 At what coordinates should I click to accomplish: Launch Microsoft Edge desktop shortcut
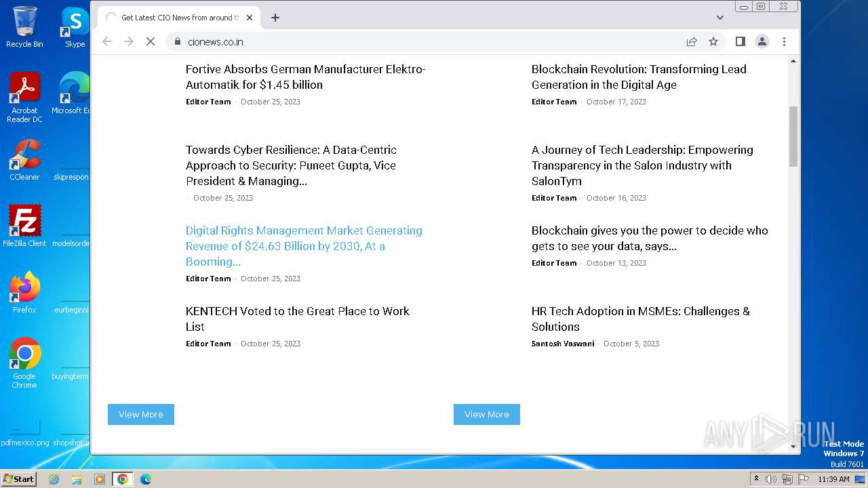(x=73, y=94)
